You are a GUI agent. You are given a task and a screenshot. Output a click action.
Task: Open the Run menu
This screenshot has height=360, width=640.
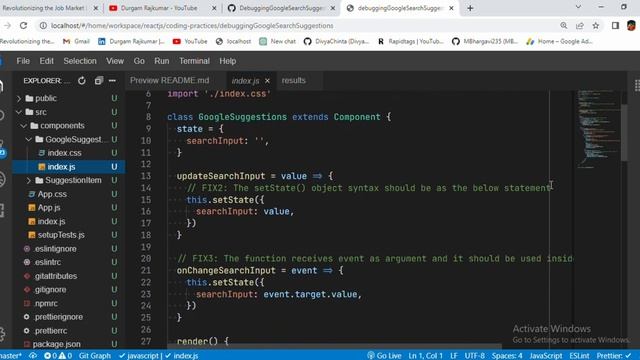(x=161, y=61)
